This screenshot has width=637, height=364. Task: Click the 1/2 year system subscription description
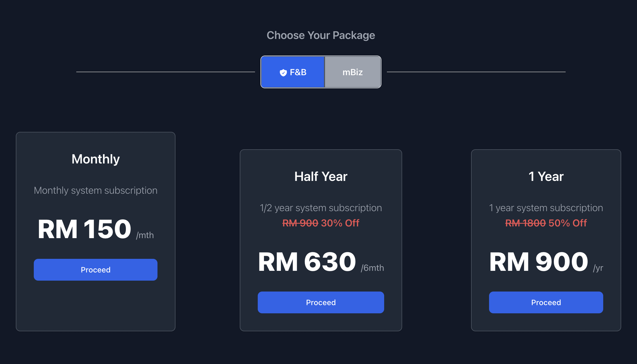321,208
